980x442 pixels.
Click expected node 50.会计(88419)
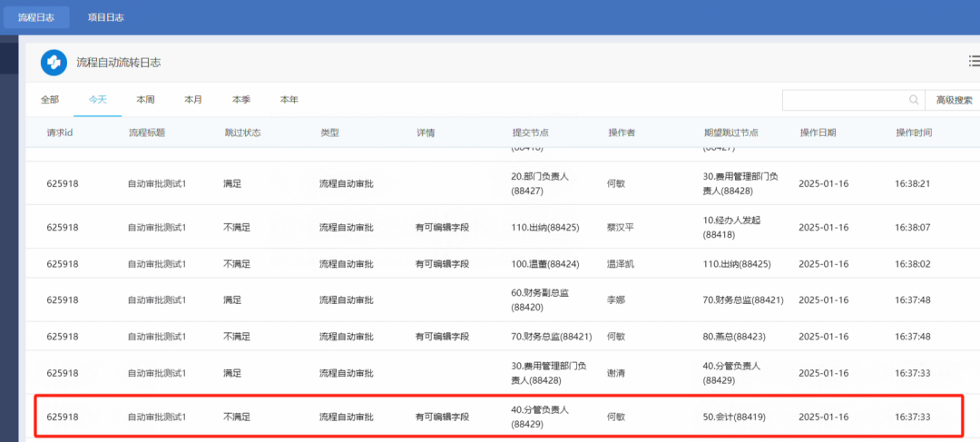[x=734, y=417]
